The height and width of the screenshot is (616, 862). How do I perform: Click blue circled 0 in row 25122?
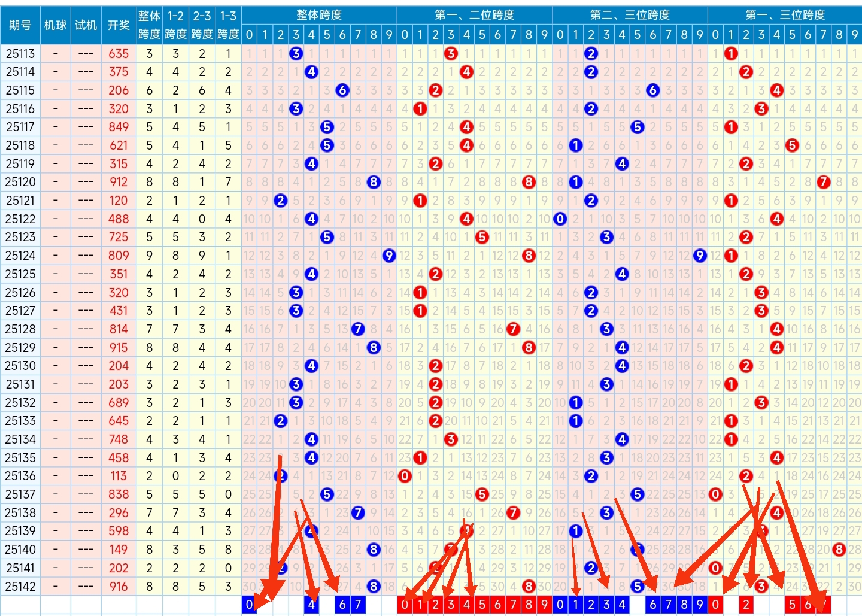click(x=560, y=219)
